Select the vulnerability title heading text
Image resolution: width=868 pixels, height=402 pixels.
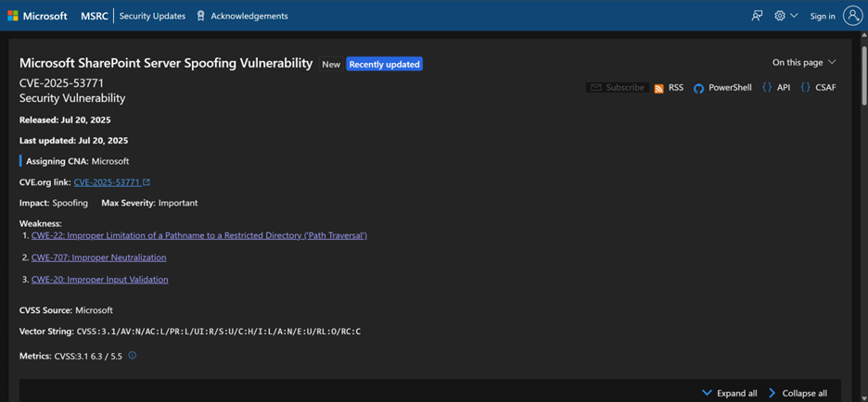click(x=166, y=63)
